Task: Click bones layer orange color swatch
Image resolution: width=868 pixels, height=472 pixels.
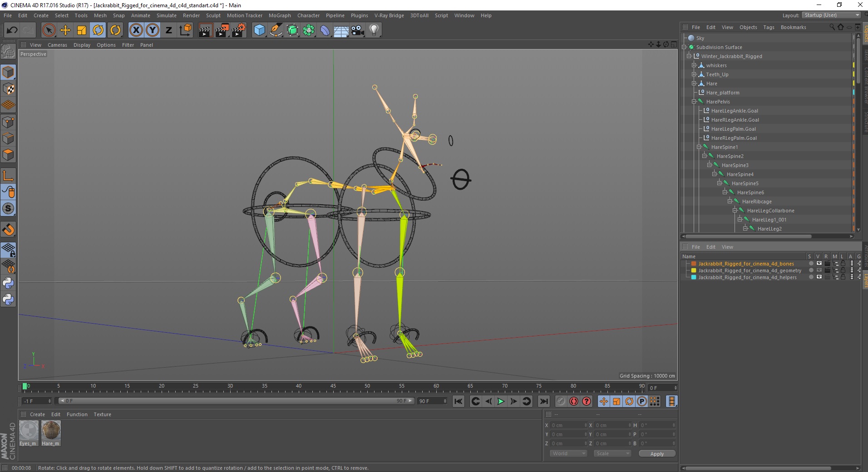Action: coord(694,263)
